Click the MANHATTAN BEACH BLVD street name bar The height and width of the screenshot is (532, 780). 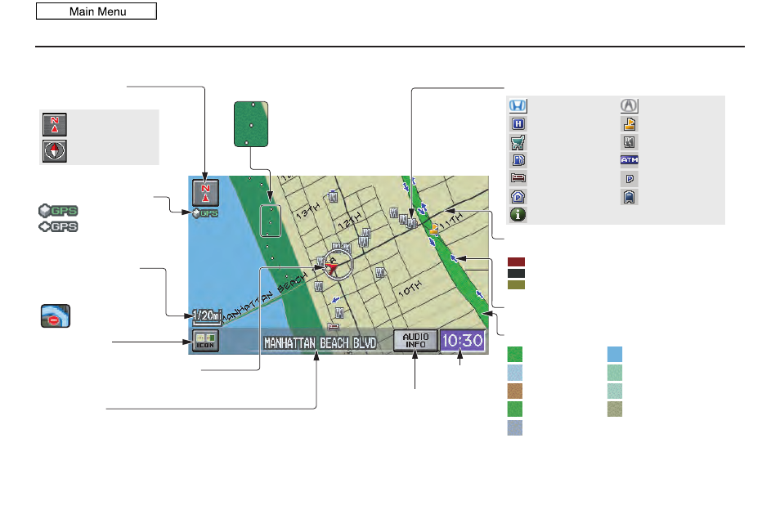click(x=320, y=343)
